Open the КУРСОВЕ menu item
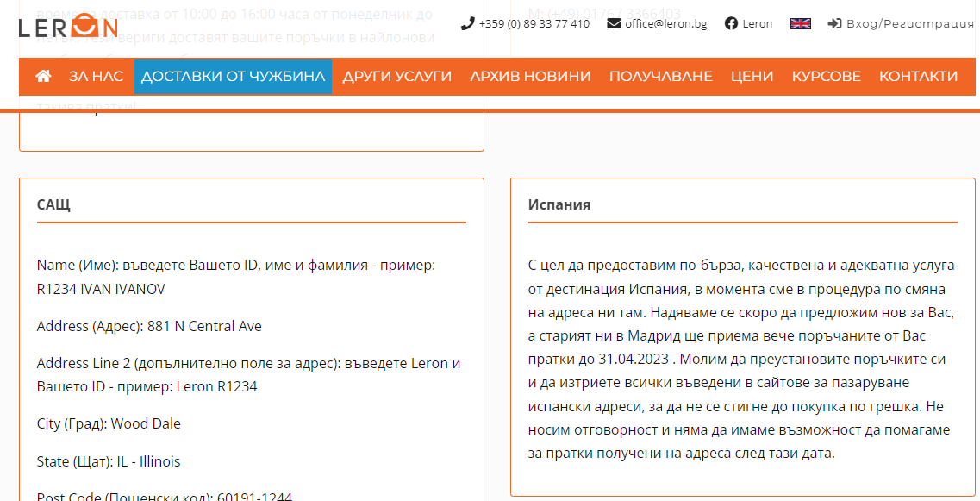This screenshot has width=980, height=501. (x=826, y=77)
